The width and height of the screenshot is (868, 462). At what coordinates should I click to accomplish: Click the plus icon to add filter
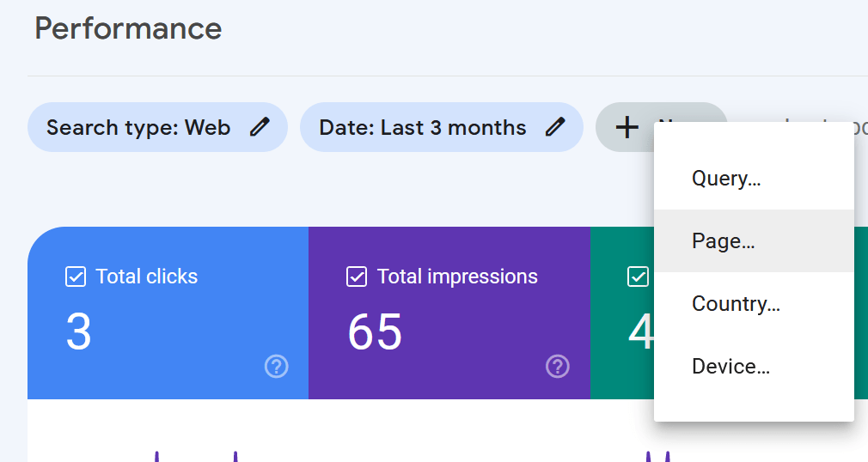[x=627, y=127]
